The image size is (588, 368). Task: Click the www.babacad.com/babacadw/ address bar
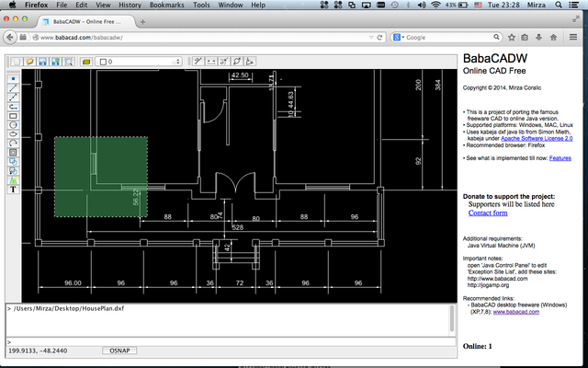[202, 37]
